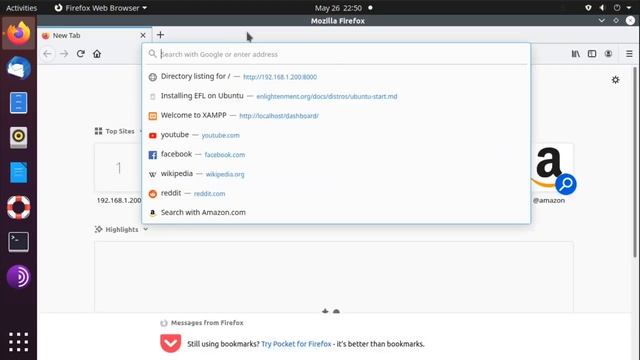
Task: Pick the wikipedia suggestion
Action: pos(336,174)
